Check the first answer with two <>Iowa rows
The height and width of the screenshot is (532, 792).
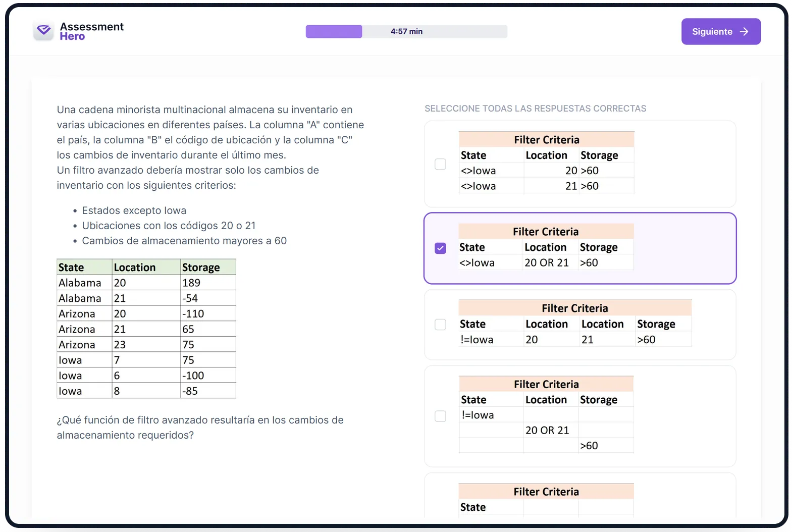pyautogui.click(x=440, y=164)
